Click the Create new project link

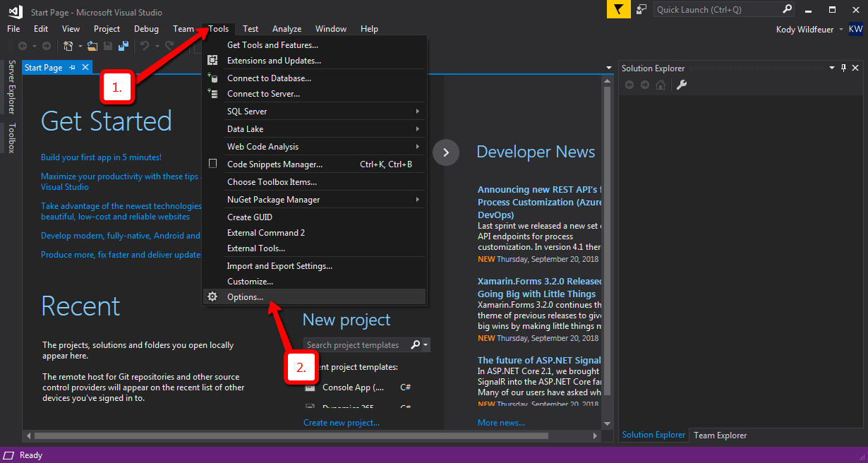tap(342, 422)
